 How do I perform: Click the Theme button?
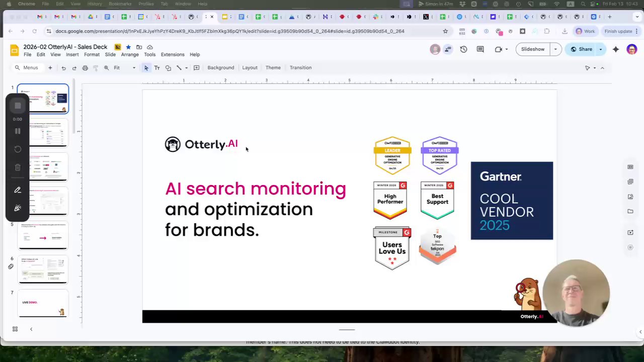273,68
